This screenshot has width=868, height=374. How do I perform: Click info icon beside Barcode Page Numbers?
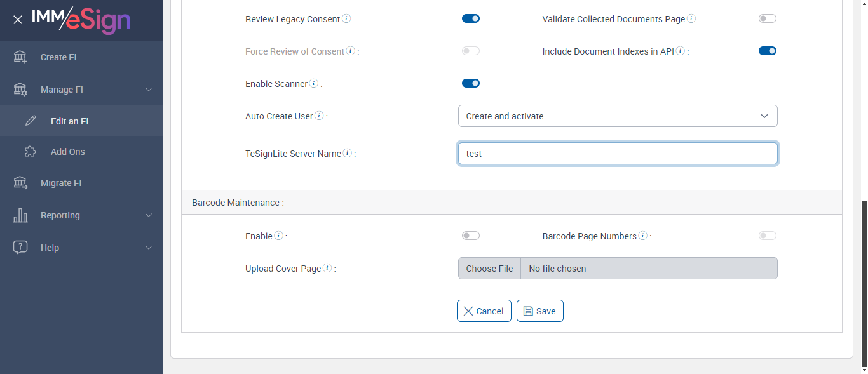[x=643, y=236]
